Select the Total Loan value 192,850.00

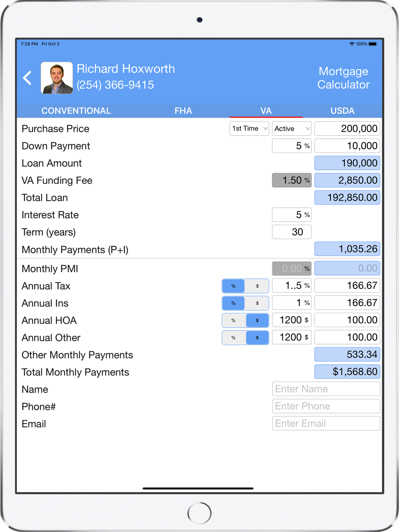pos(347,197)
